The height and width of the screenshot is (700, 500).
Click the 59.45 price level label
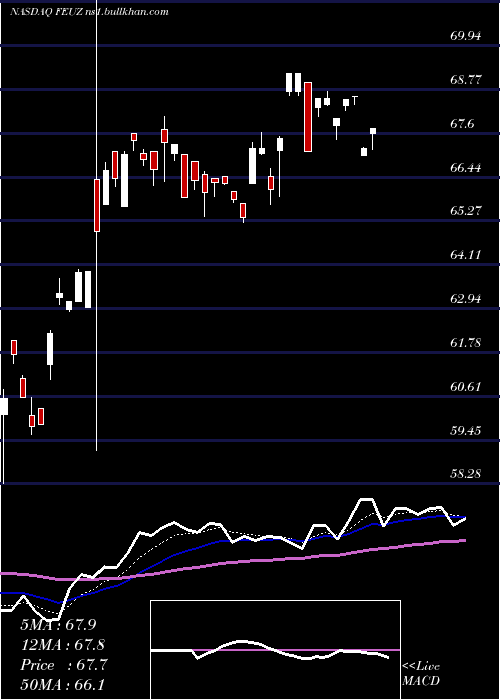click(466, 430)
